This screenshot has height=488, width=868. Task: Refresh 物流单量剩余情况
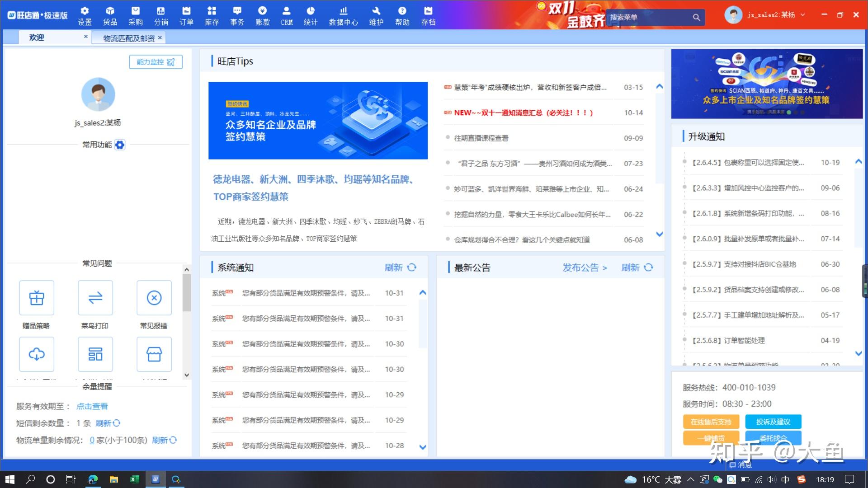(165, 440)
